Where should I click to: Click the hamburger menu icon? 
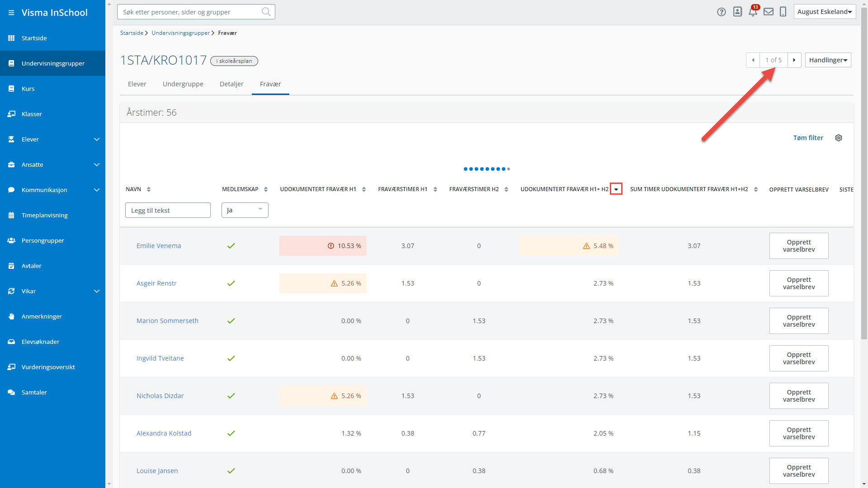[11, 13]
